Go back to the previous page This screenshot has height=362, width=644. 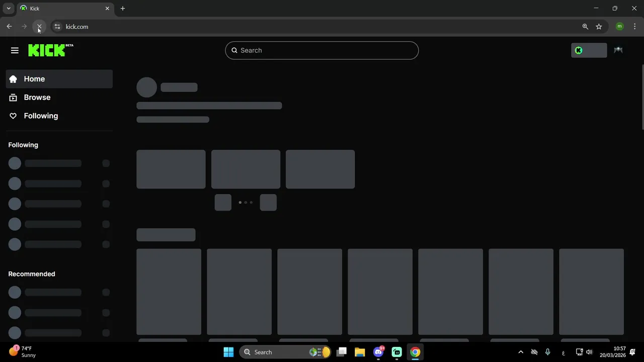(x=9, y=27)
